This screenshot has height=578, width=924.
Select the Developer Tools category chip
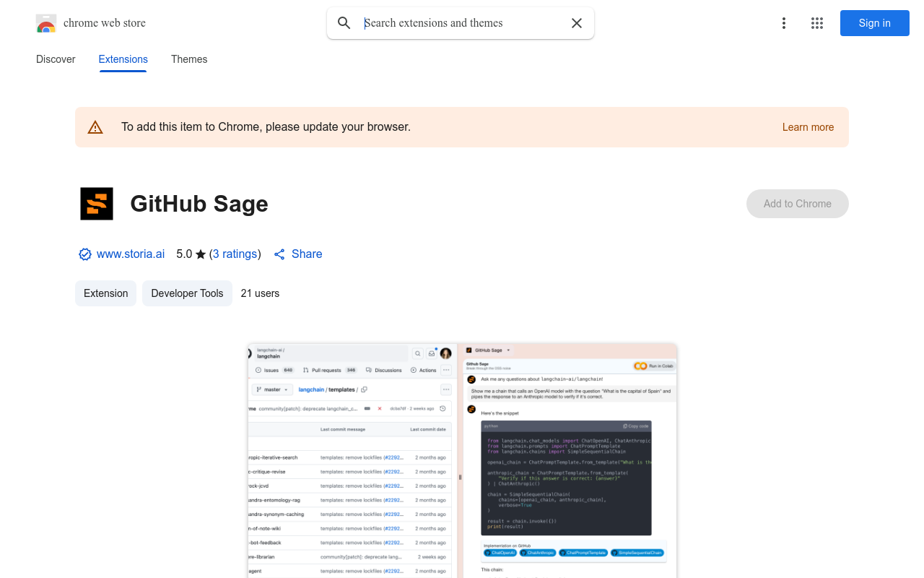click(x=187, y=293)
